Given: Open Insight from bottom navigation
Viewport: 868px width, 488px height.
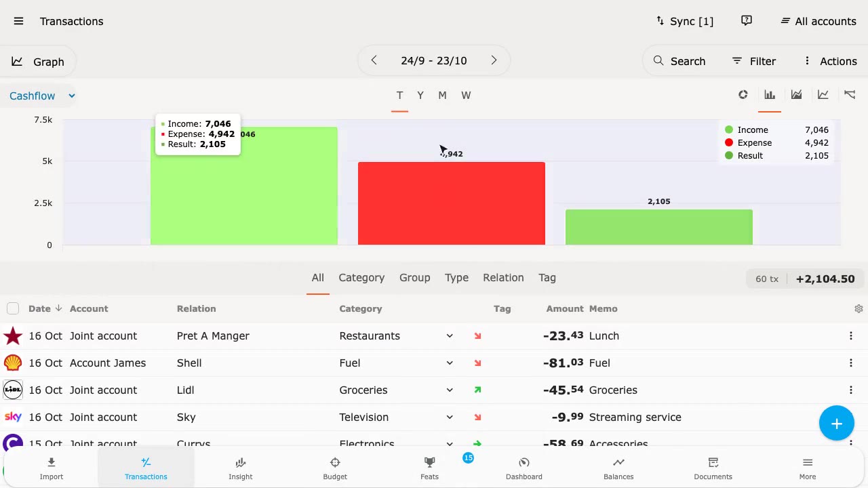Looking at the screenshot, I should (x=240, y=468).
